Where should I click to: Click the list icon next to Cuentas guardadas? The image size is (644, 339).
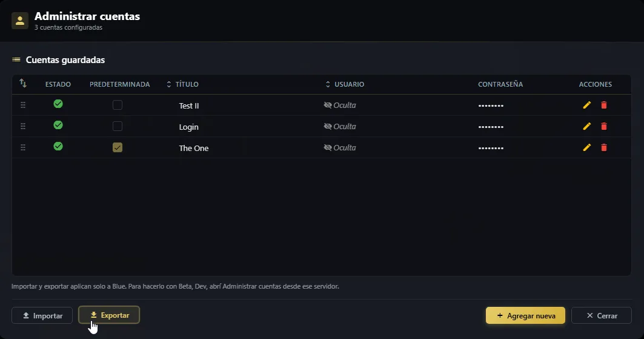tap(16, 59)
